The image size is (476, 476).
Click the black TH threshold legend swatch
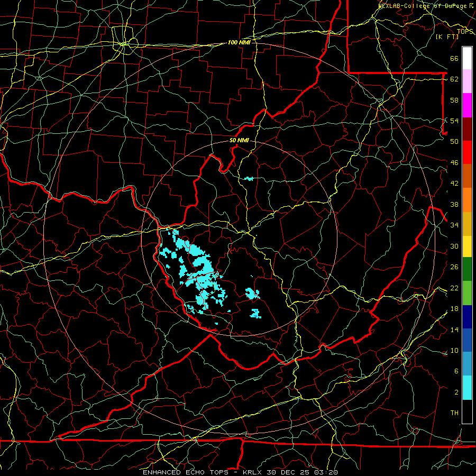(x=467, y=411)
